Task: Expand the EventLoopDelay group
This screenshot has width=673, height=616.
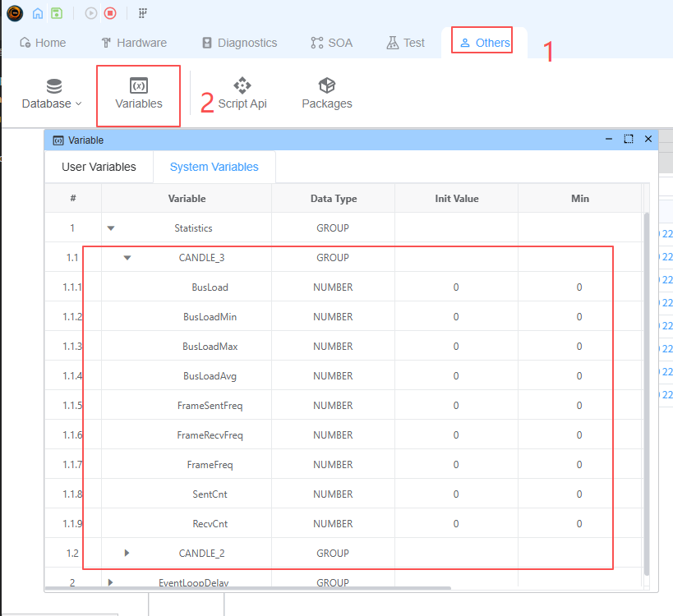Action: pos(111,582)
